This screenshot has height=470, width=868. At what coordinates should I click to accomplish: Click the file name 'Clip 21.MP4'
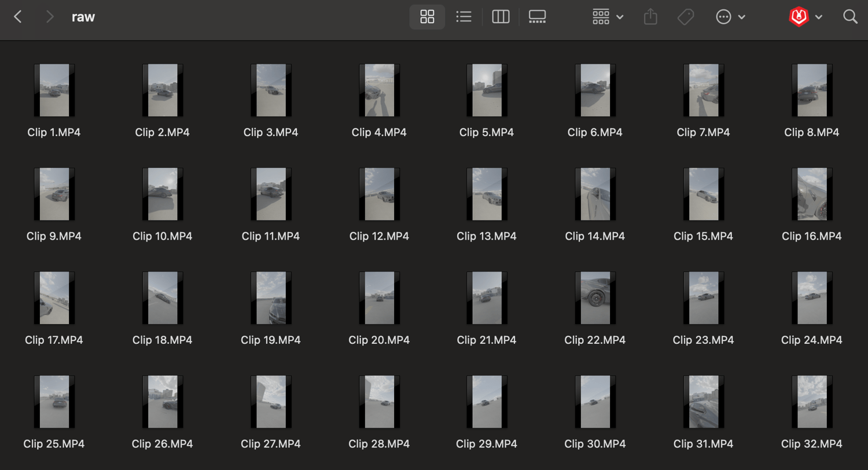pyautogui.click(x=487, y=340)
